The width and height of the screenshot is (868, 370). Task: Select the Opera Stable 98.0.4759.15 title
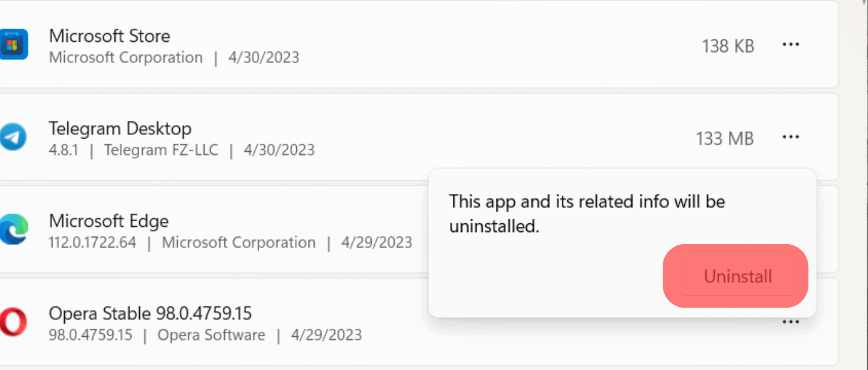150,313
